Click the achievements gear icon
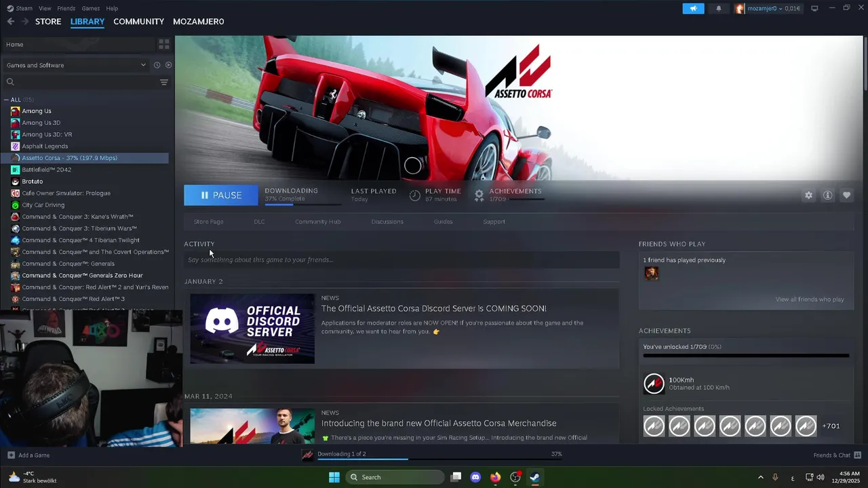 click(x=479, y=195)
